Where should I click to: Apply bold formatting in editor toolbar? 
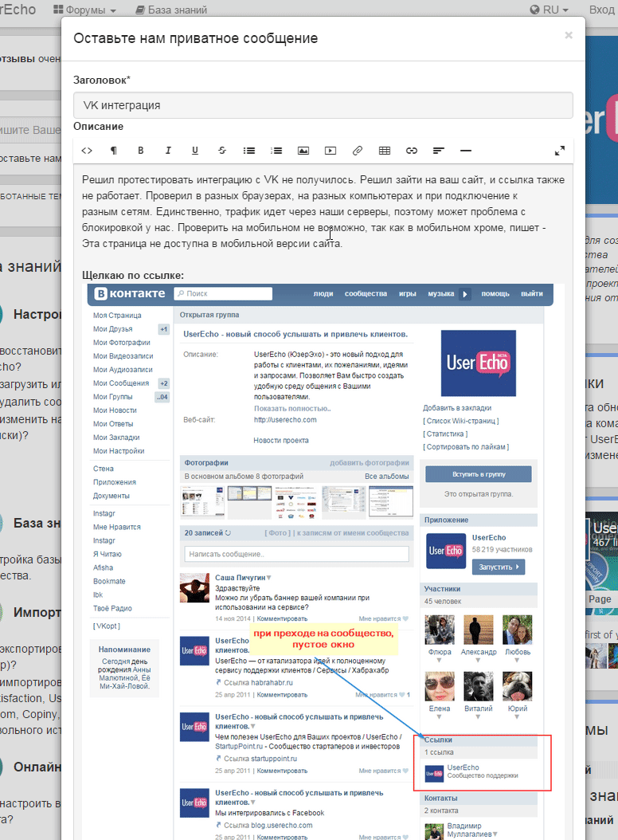pos(141,151)
